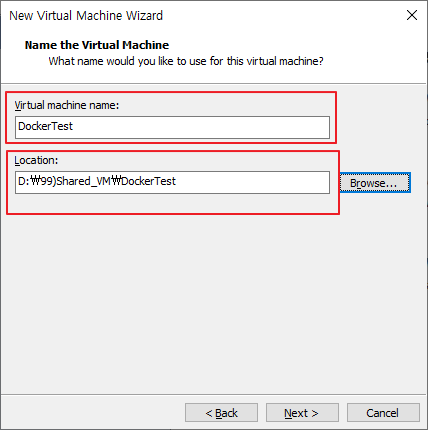Select the 'Virtual machine name:' label
Image resolution: width=428 pixels, height=430 pixels.
pyautogui.click(x=67, y=105)
